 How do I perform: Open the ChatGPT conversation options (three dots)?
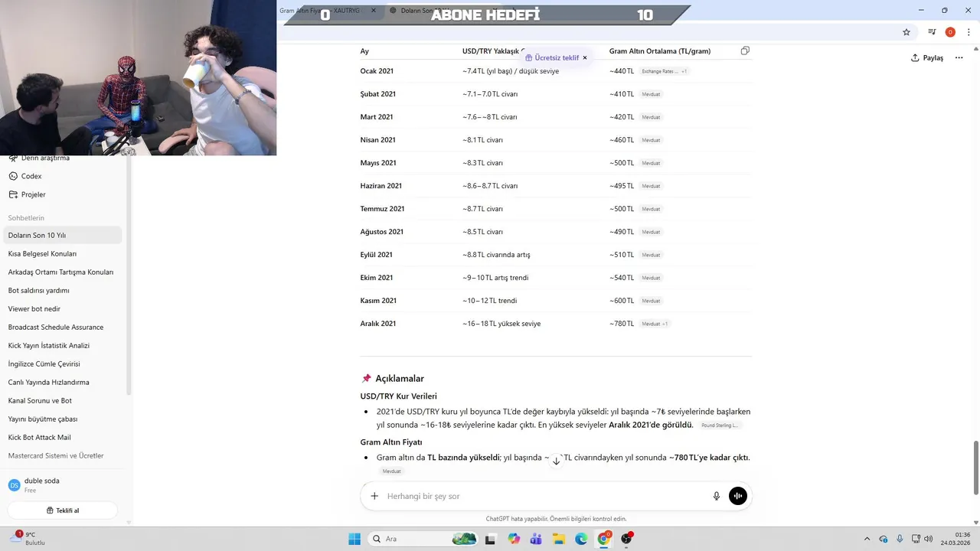point(959,57)
